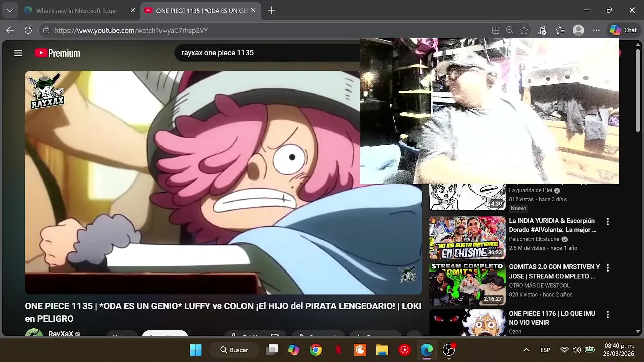Open Edge Settings and more menu
This screenshot has height=362, width=644.
[596, 30]
